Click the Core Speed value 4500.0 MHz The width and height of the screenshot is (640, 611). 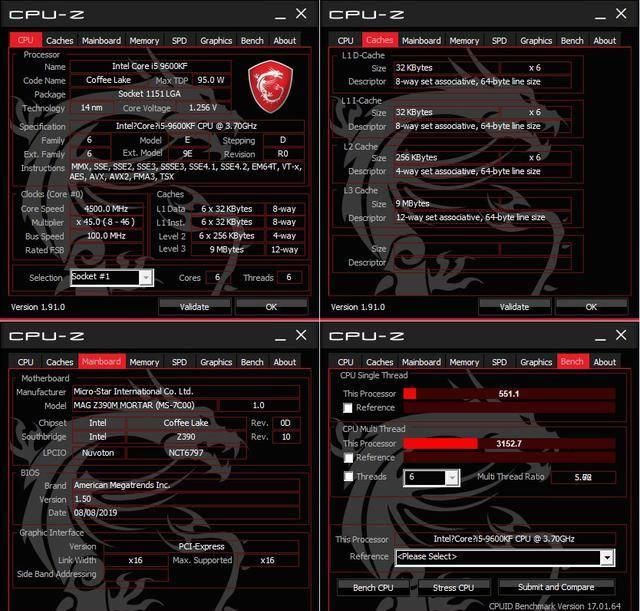tap(106, 209)
